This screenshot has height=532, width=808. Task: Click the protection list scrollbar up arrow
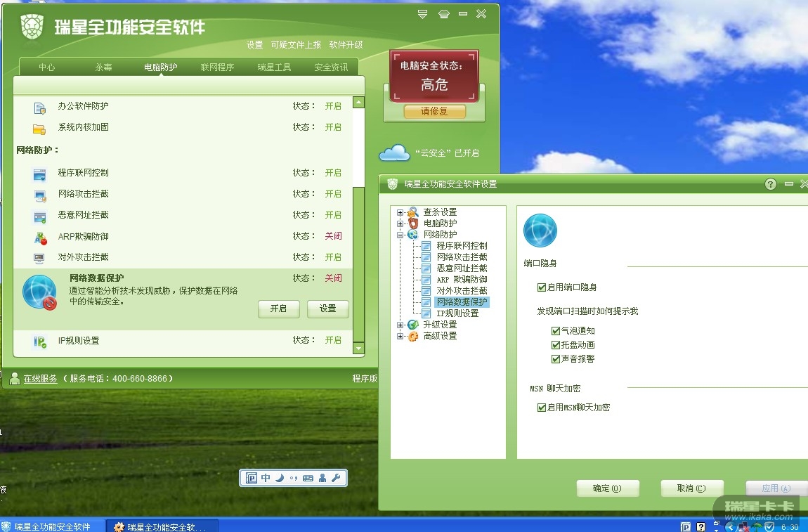[x=358, y=102]
